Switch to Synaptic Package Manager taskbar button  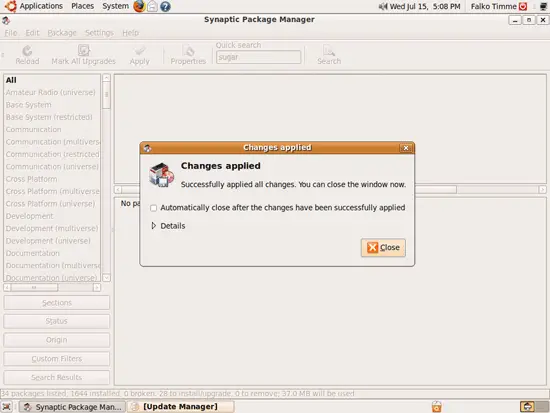click(72, 407)
